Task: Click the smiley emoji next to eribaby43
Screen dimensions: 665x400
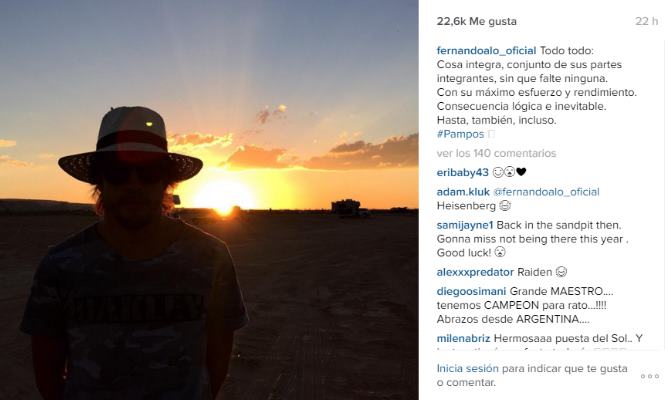Action: pyautogui.click(x=498, y=172)
